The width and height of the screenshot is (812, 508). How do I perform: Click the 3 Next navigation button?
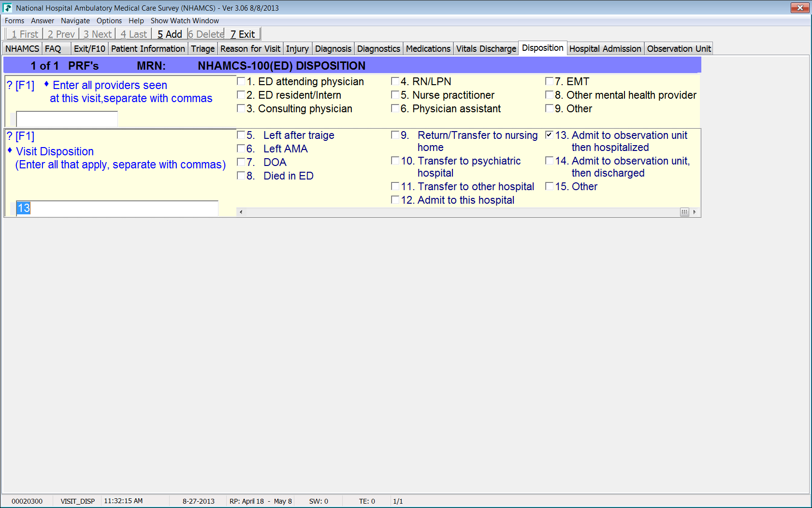(x=97, y=34)
